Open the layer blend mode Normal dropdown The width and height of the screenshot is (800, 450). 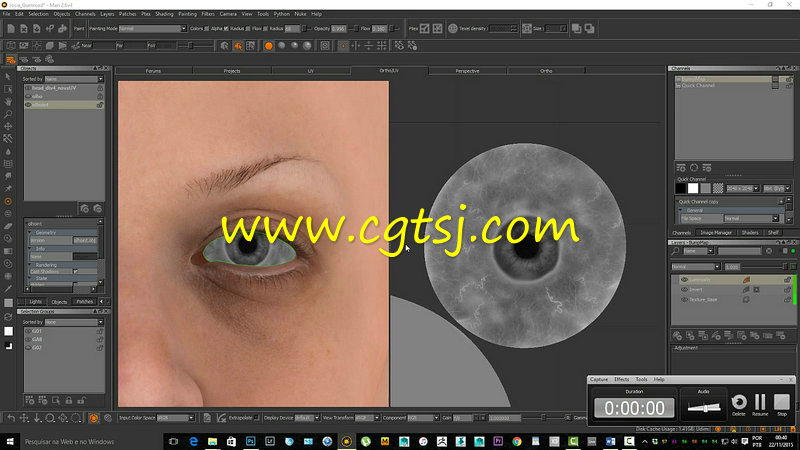696,267
